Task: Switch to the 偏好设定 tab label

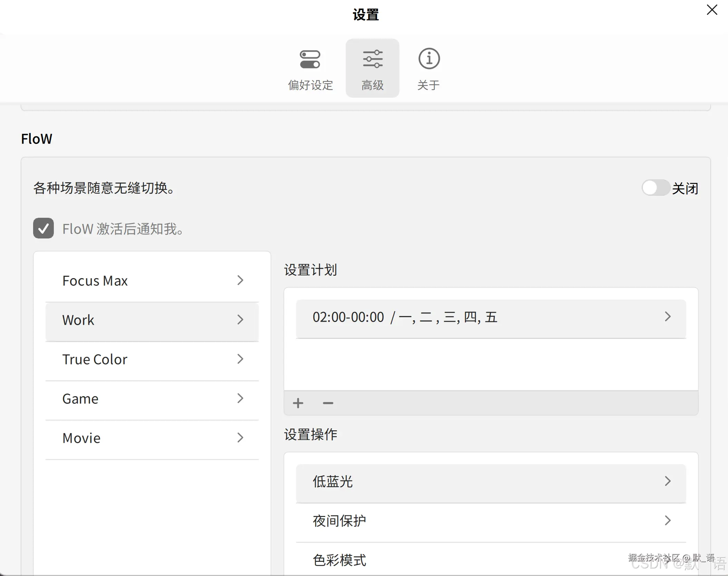Action: click(x=311, y=85)
